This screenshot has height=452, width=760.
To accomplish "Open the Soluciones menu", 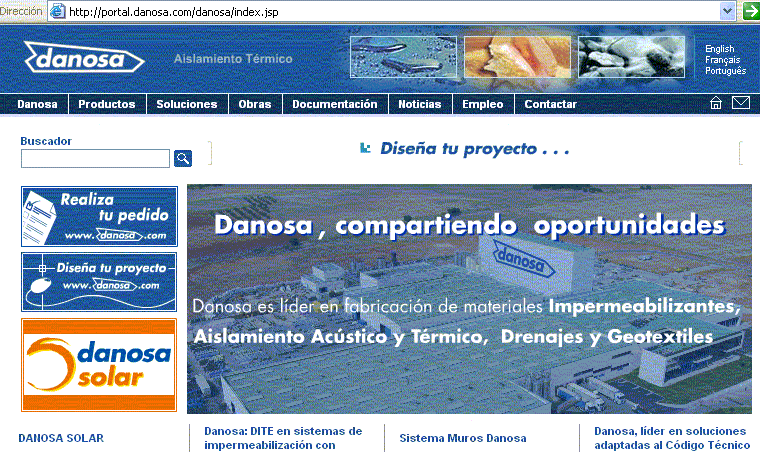I will [x=187, y=104].
